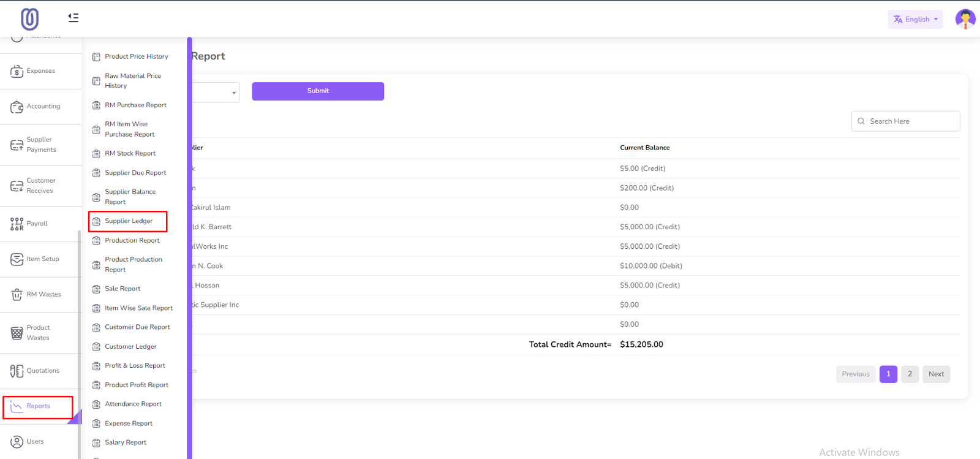Open the English language dropdown
The image size is (980, 459).
(x=915, y=19)
